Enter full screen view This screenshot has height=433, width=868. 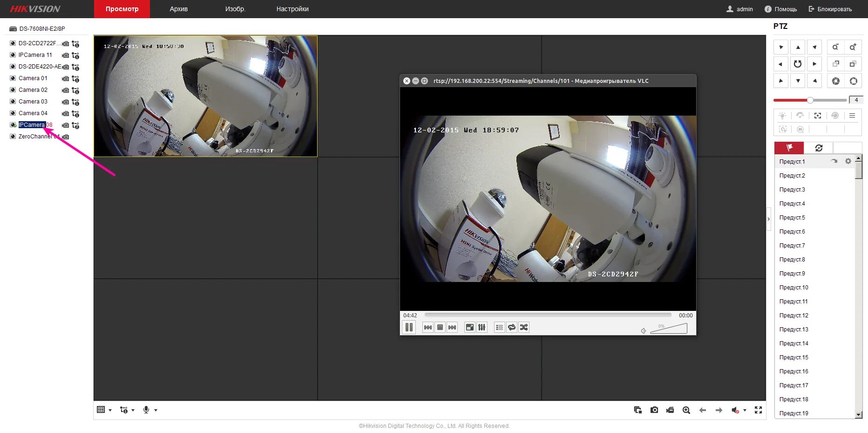(758, 410)
